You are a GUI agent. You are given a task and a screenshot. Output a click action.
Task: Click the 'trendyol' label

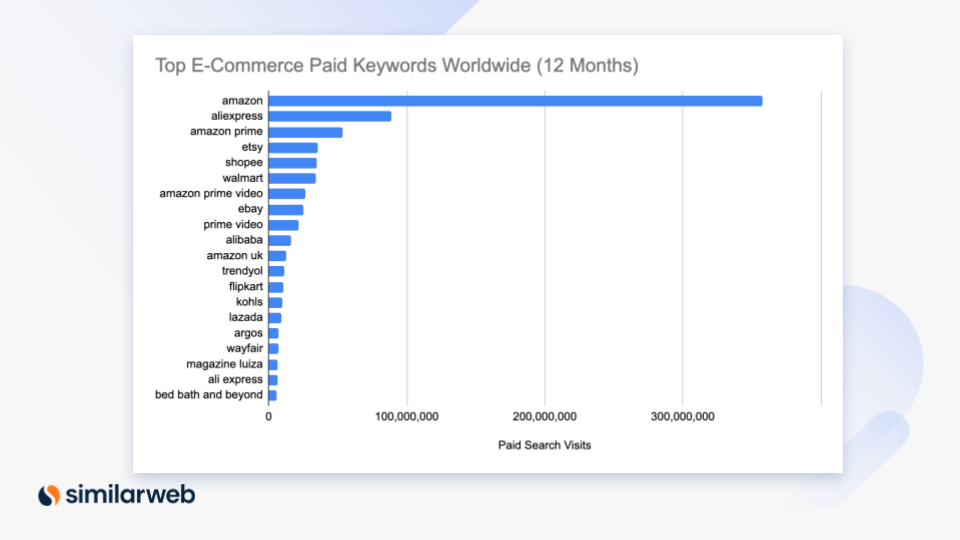[242, 271]
